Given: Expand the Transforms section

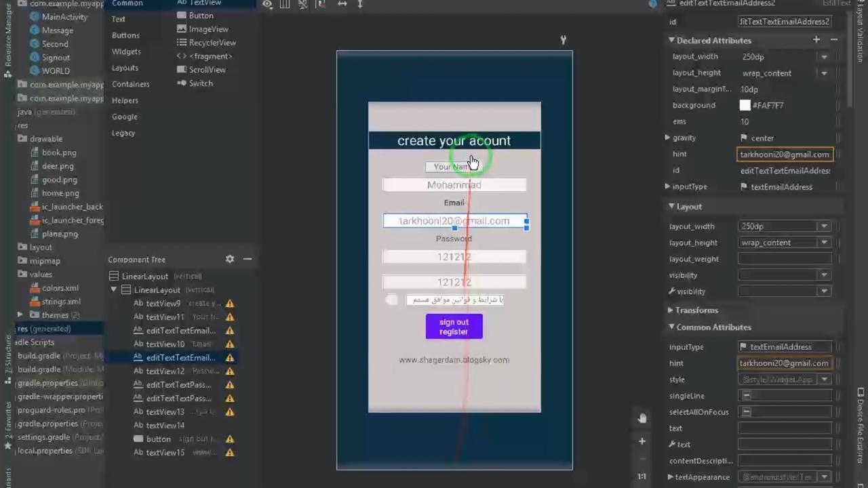Looking at the screenshot, I should pos(671,310).
